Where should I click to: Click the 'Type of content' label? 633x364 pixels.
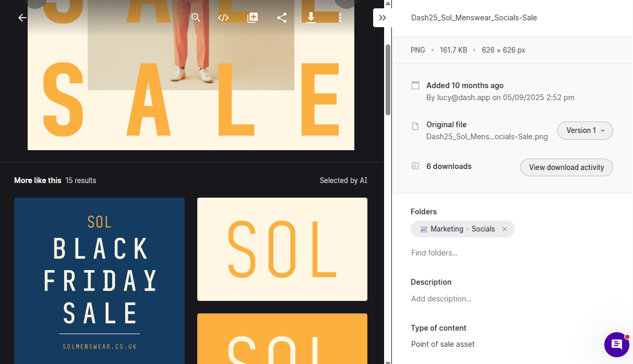[x=438, y=328]
